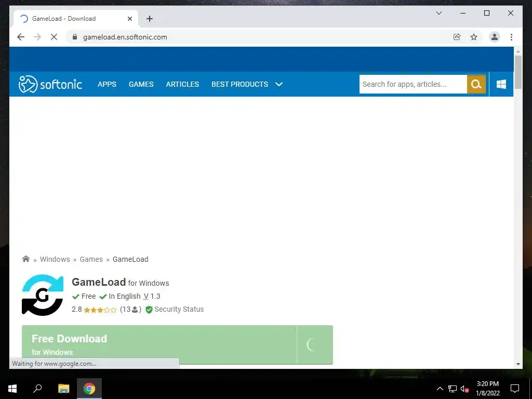Stop loading the page

pyautogui.click(x=54, y=37)
